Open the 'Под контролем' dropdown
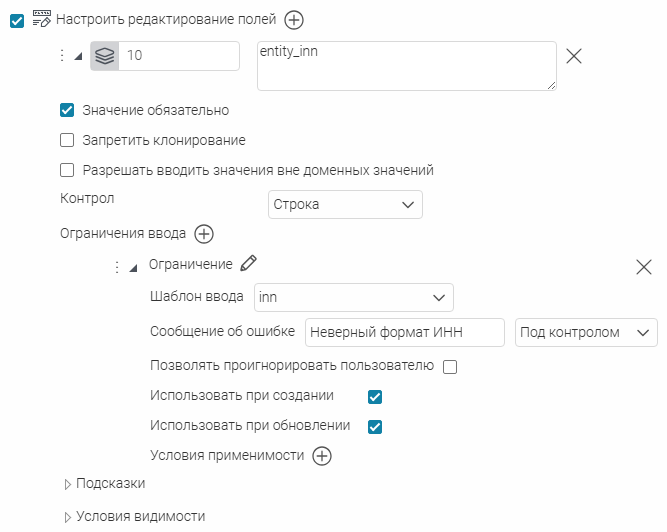 586,332
